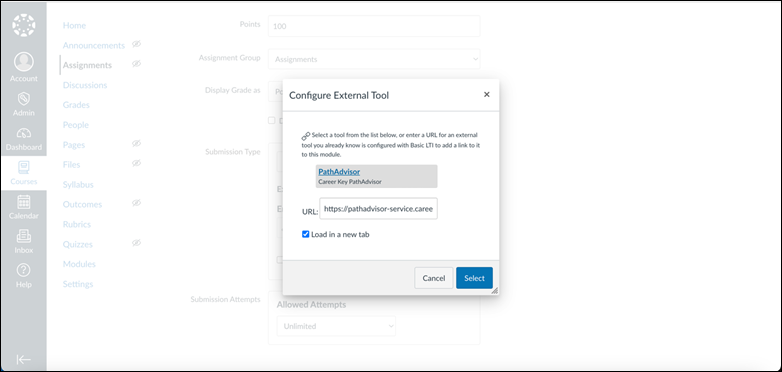The width and height of the screenshot is (782, 372).
Task: Open the Allowed Attempts Unlimited dropdown
Action: [336, 326]
